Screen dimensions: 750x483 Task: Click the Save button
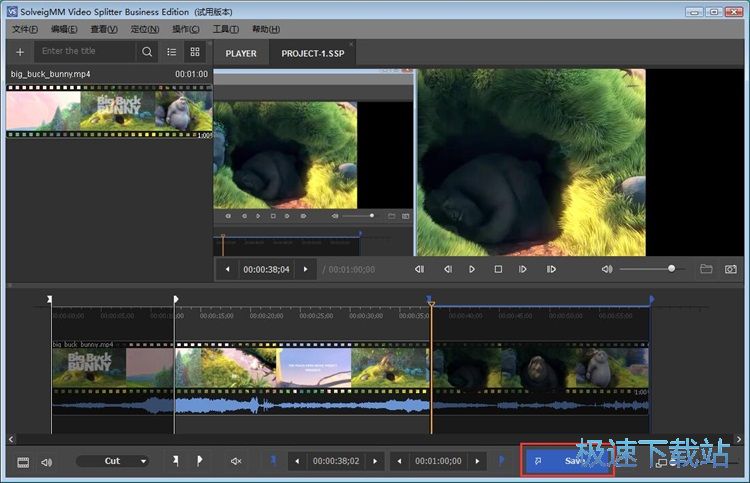pos(567,461)
